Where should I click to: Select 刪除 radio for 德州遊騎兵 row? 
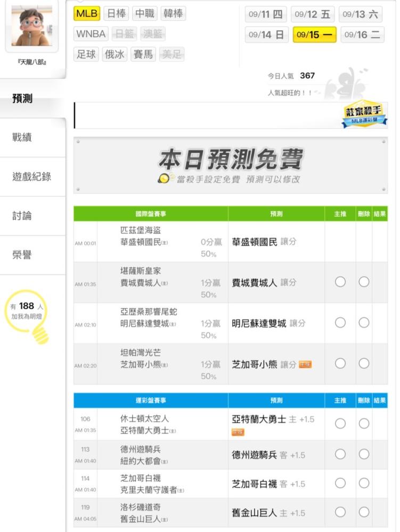click(364, 454)
